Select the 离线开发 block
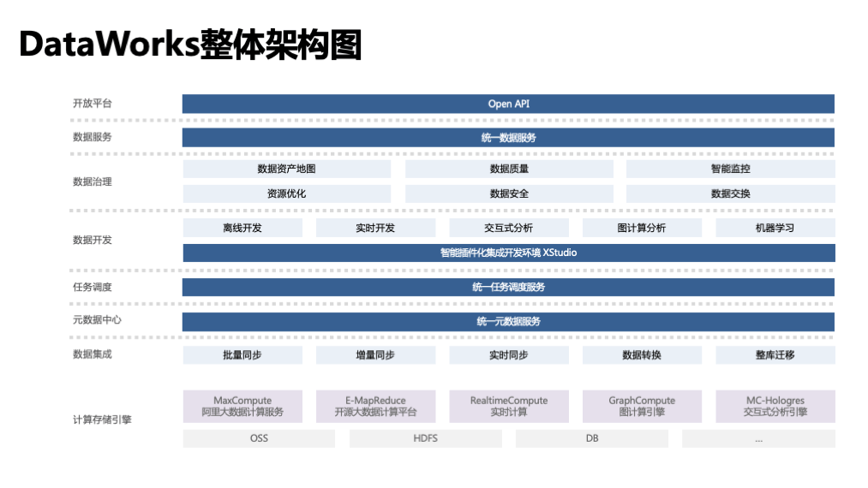Viewport: 868px width, 488px height. 242,228
